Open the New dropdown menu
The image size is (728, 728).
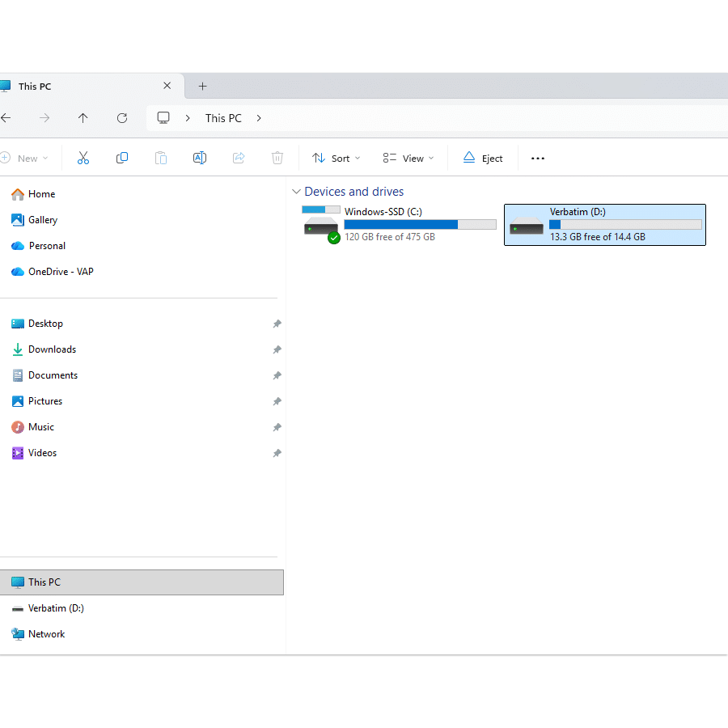point(24,159)
